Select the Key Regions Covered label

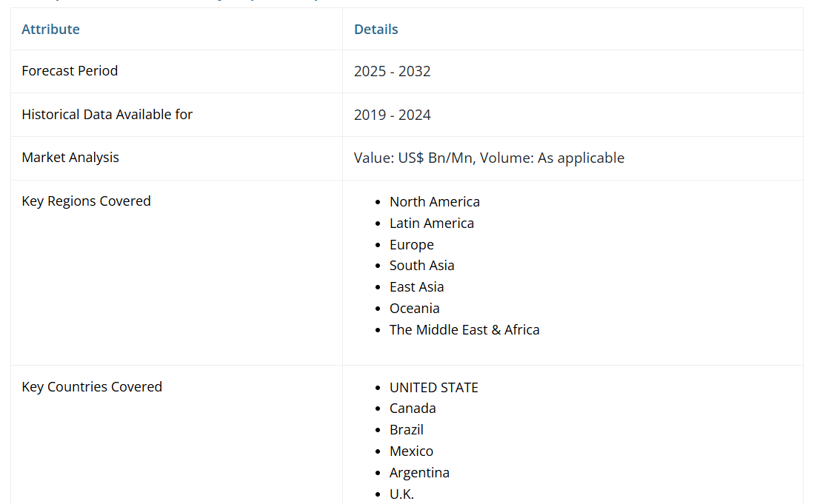pos(86,201)
